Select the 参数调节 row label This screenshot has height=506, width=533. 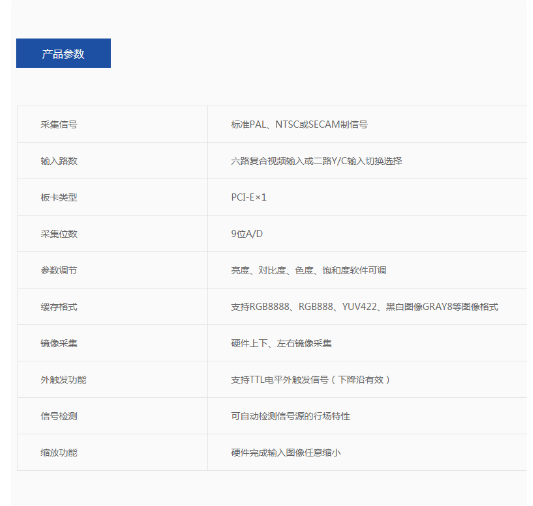coord(59,270)
